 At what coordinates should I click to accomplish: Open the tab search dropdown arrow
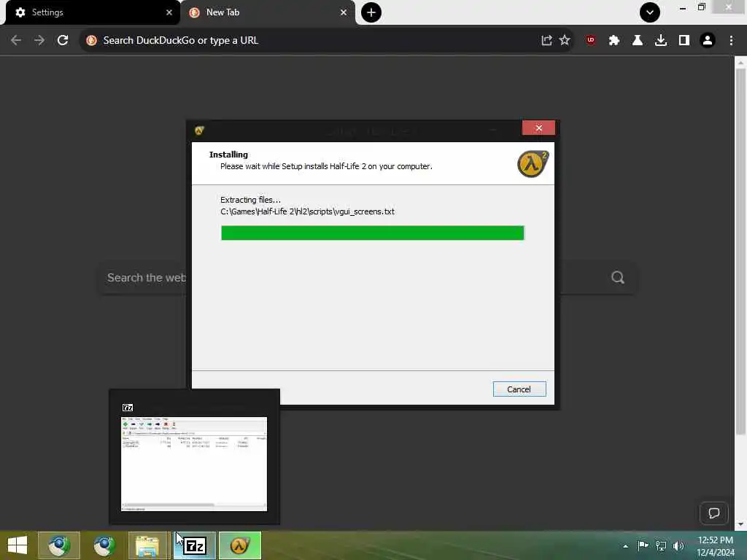[650, 12]
